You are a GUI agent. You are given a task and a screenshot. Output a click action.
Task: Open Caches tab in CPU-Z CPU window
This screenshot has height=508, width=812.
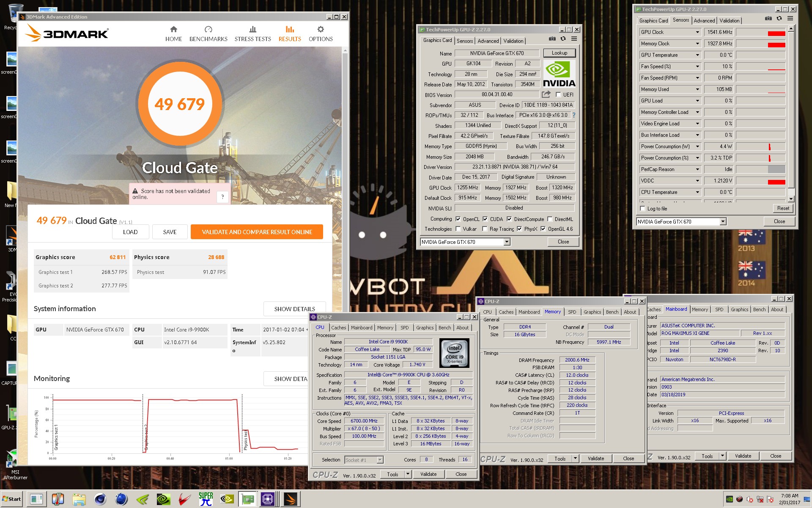[338, 328]
